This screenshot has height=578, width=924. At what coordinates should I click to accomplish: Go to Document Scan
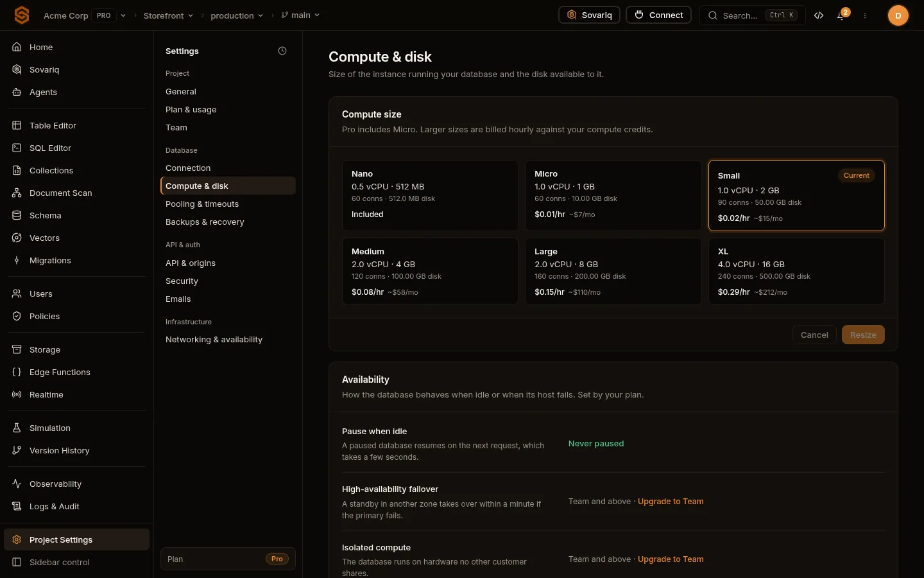pyautogui.click(x=77, y=193)
